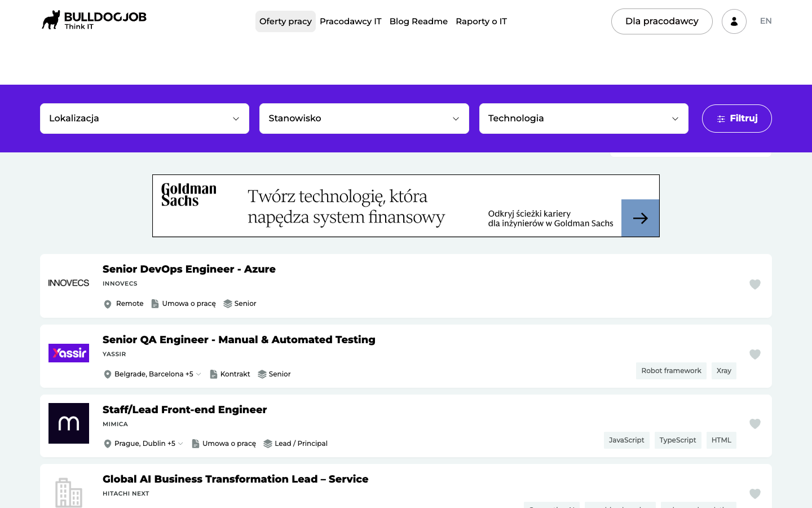This screenshot has width=812, height=508.
Task: Save Senior DevOps Engineer job with heart
Action: (x=755, y=284)
